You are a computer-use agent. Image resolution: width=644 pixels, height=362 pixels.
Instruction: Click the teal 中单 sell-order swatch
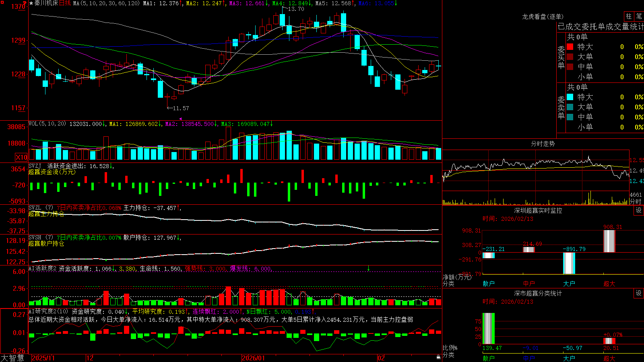[x=570, y=117]
